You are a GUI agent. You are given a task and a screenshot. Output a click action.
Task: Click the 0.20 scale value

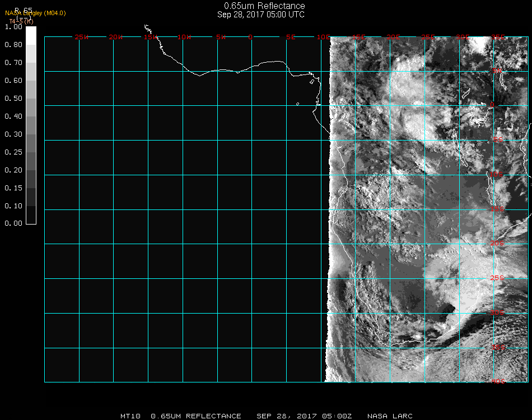click(x=13, y=170)
